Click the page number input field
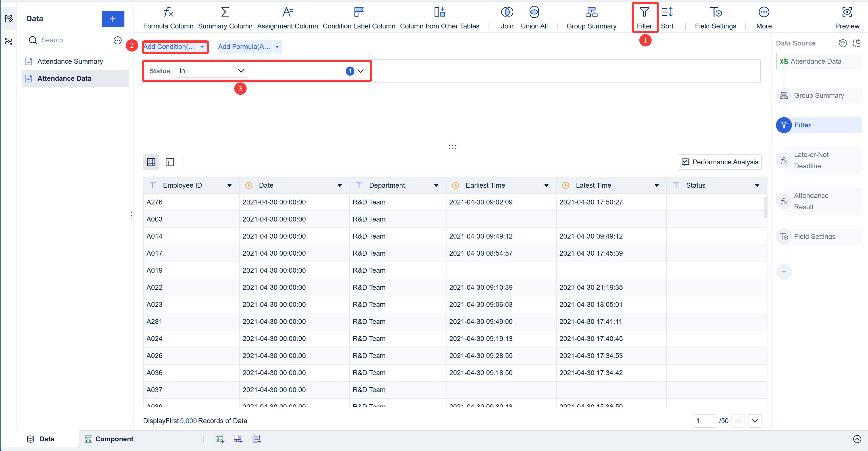 coord(705,421)
